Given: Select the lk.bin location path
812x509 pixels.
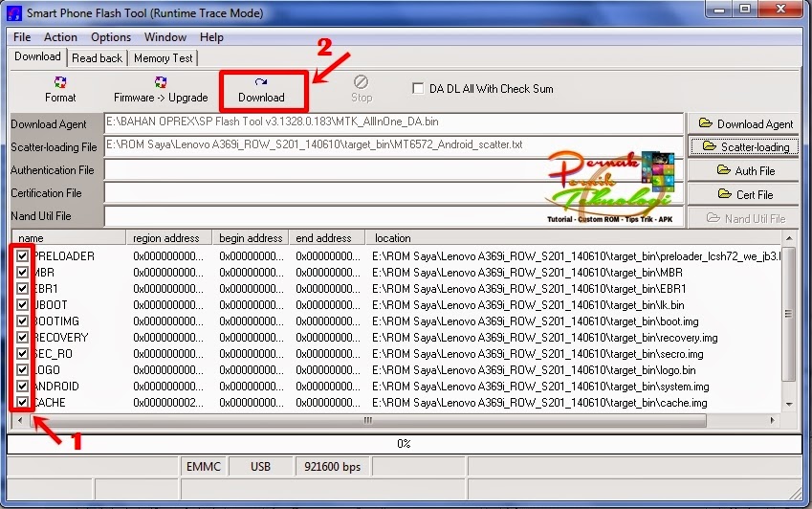Looking at the screenshot, I should [x=528, y=305].
